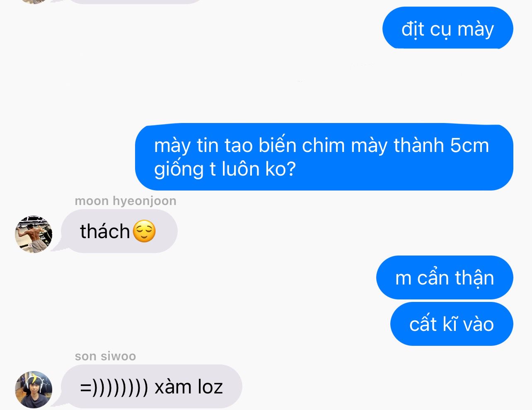The image size is (532, 410).
Task: Tap son siwoo's profile avatar
Action: click(x=34, y=389)
